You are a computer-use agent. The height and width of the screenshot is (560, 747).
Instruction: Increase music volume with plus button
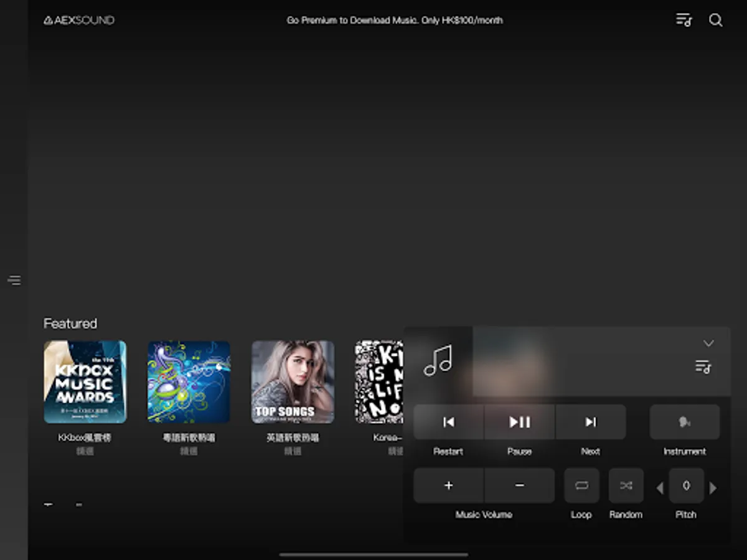coord(449,485)
